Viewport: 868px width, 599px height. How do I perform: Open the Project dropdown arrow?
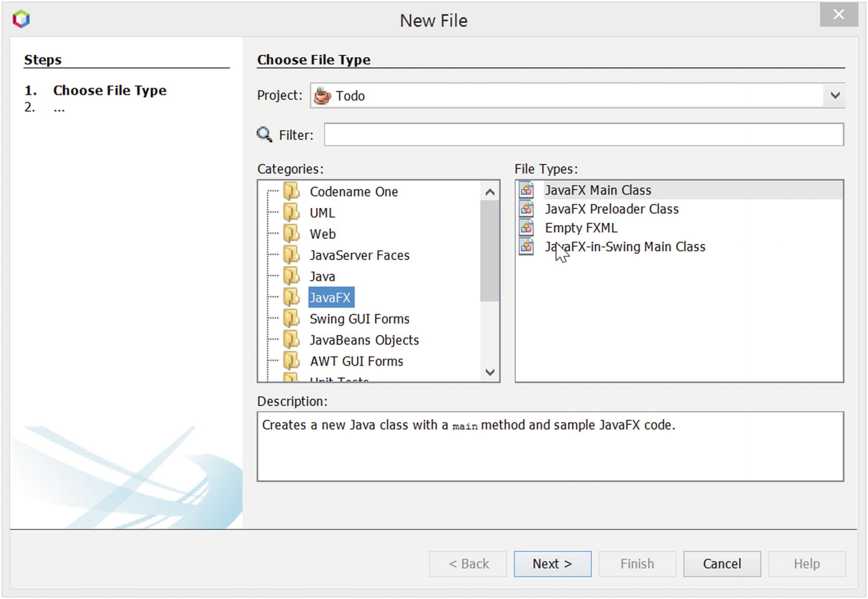click(x=835, y=95)
